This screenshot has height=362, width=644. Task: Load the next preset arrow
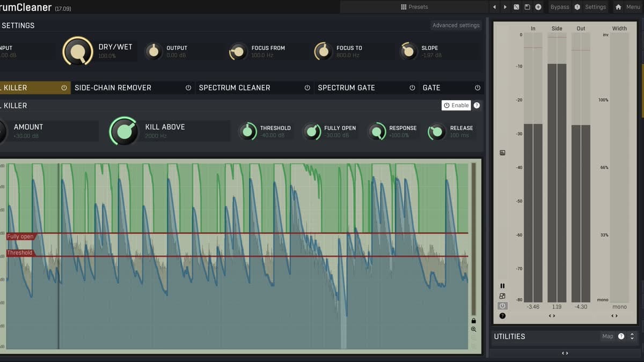pyautogui.click(x=505, y=7)
